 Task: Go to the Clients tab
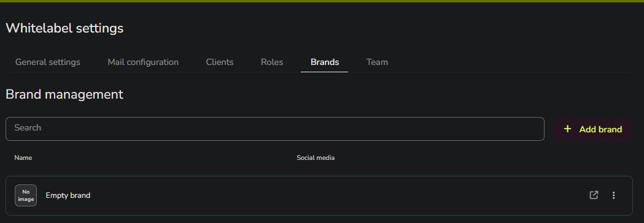(220, 62)
